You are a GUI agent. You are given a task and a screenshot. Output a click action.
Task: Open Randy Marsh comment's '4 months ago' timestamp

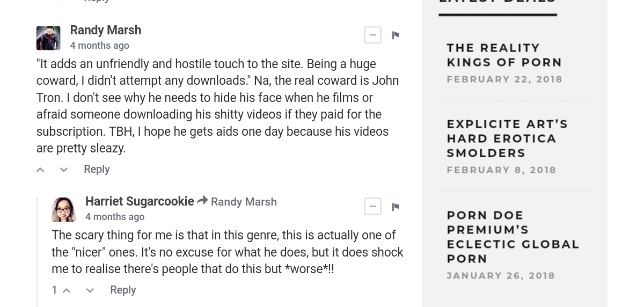pyautogui.click(x=99, y=46)
